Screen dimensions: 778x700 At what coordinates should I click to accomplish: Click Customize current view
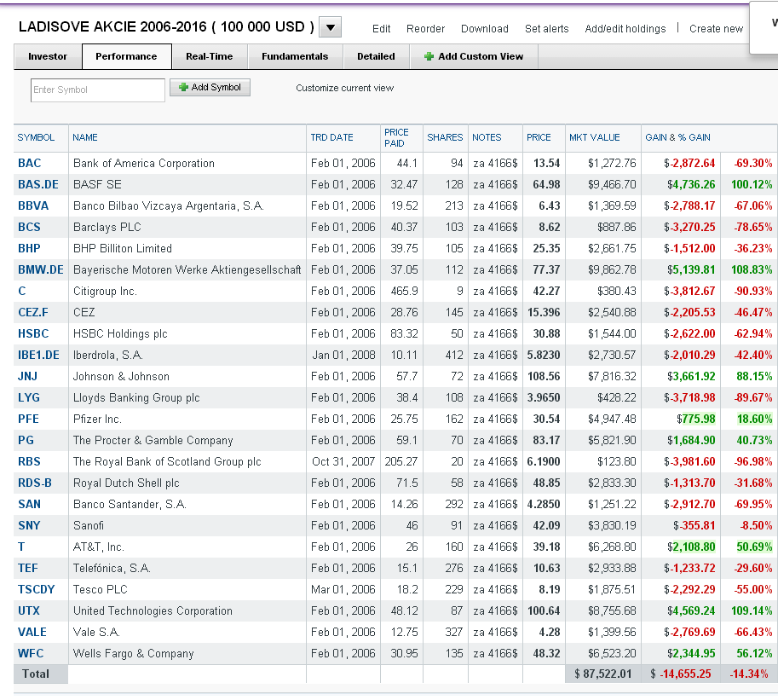[345, 88]
